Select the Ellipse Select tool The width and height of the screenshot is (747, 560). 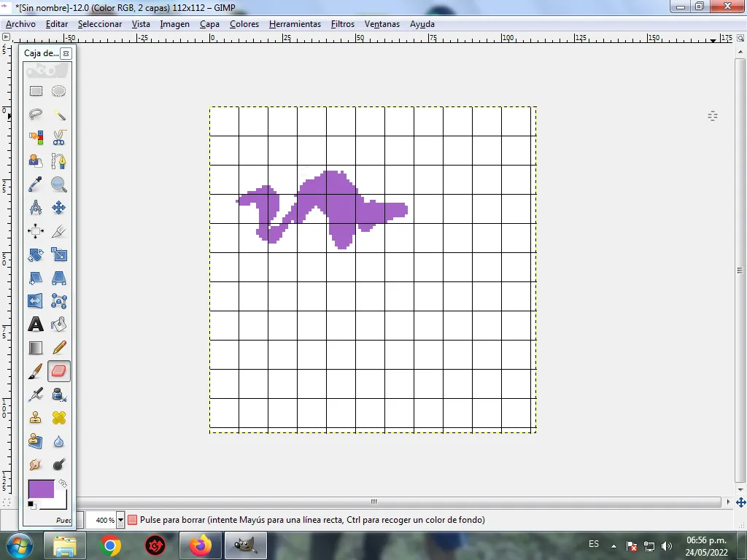point(58,91)
